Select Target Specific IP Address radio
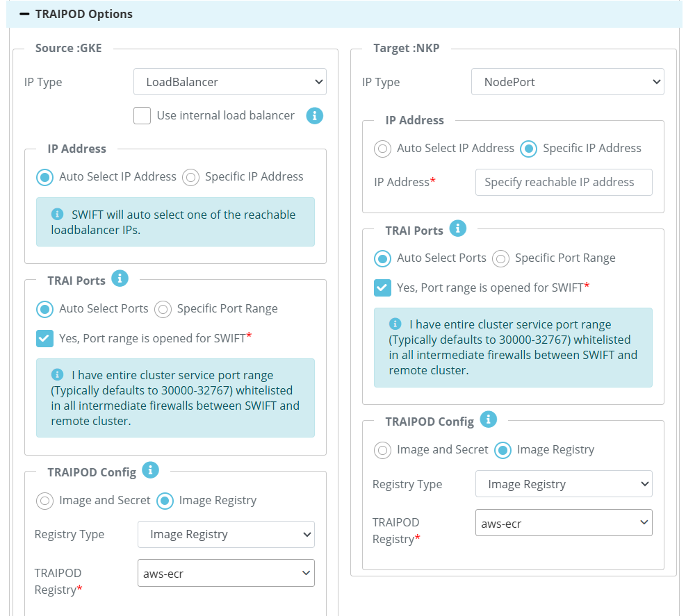Viewport: 686px width, 616px height. [x=528, y=149]
